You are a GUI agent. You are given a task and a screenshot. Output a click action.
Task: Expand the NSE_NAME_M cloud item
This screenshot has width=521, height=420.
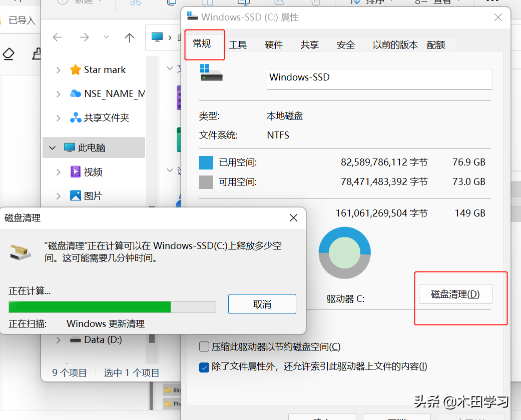coord(59,94)
